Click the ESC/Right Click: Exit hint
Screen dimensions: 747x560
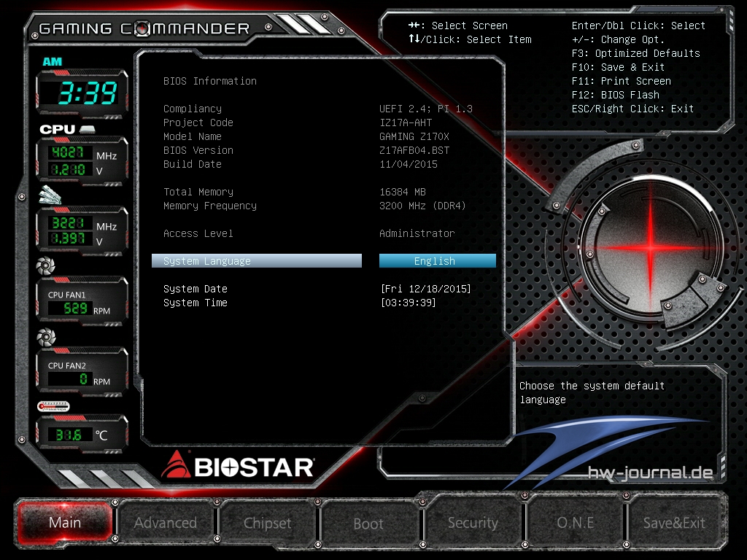(x=632, y=109)
